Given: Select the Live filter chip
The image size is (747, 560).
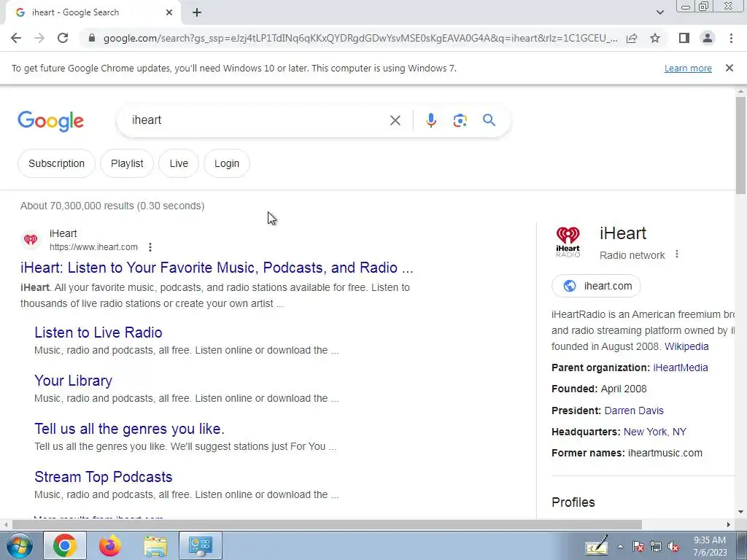Looking at the screenshot, I should click(x=179, y=163).
